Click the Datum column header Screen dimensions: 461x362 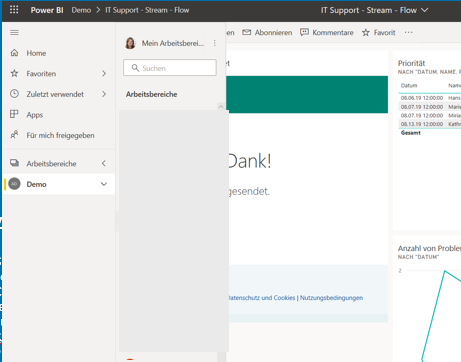tap(409, 85)
